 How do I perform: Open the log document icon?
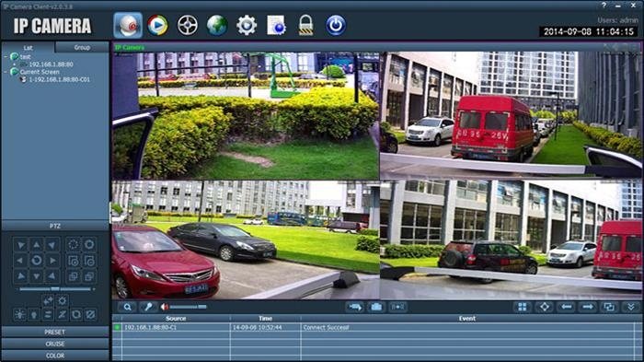pos(276,26)
